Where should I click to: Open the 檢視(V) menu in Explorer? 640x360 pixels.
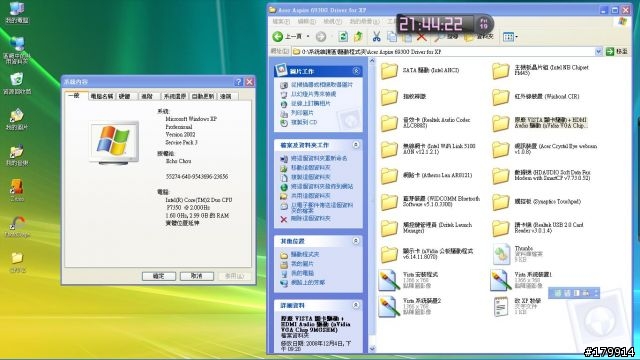coord(332,21)
